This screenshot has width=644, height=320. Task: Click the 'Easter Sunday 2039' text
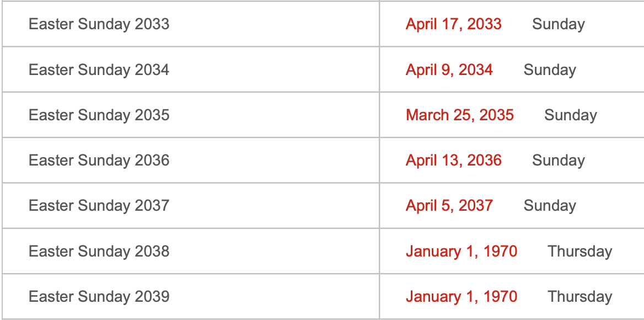[99, 297]
